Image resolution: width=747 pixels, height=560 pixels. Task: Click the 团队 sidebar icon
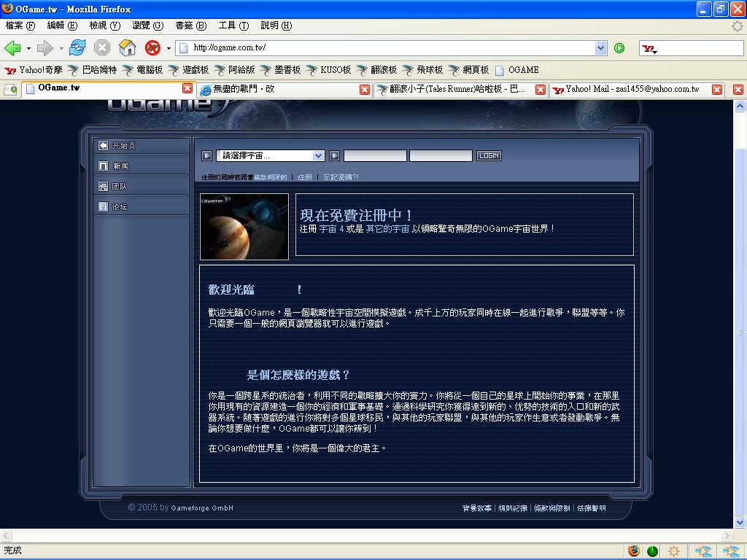point(103,186)
